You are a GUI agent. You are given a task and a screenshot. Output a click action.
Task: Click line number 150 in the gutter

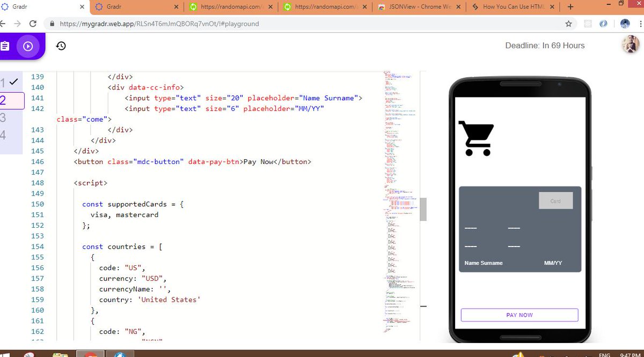click(x=38, y=204)
